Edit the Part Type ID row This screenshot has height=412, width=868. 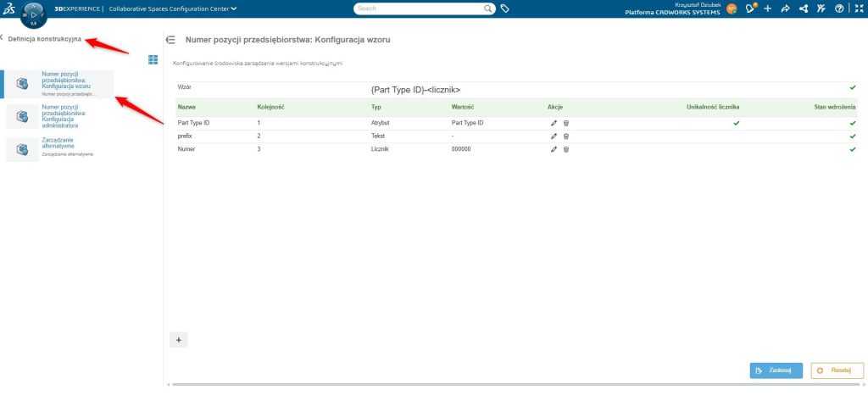click(x=554, y=123)
